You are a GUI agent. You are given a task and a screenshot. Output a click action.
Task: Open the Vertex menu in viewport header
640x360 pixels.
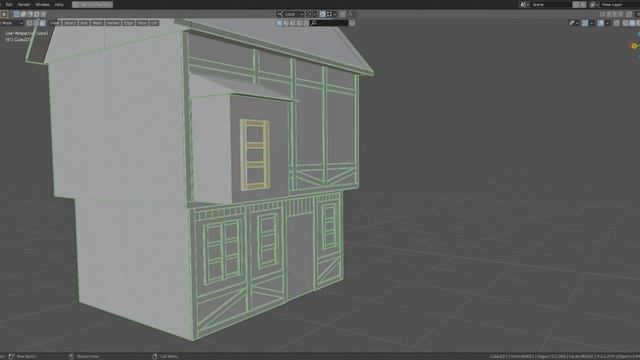113,23
